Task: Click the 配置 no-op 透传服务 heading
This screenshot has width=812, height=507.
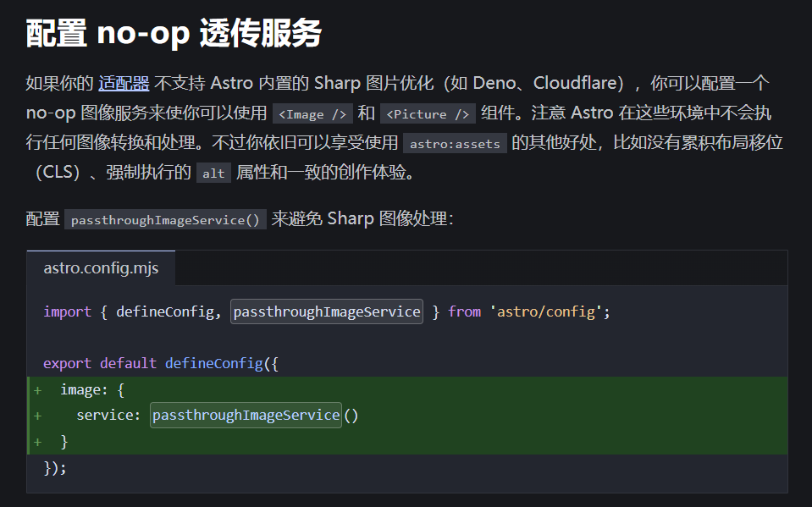Action: (x=174, y=33)
